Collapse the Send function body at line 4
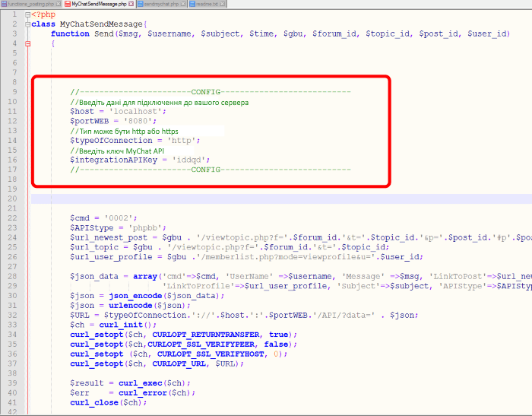The image size is (532, 416). coord(28,44)
